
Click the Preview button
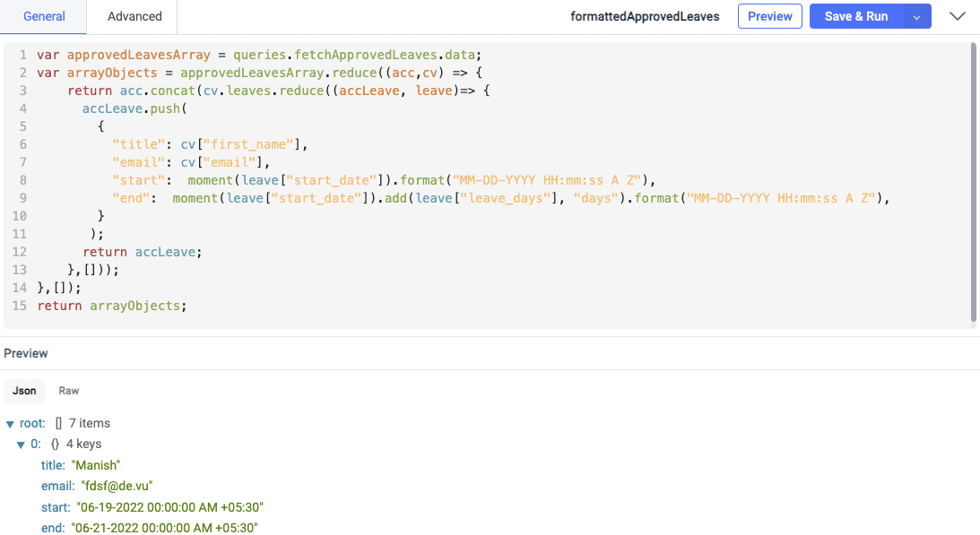tap(769, 15)
